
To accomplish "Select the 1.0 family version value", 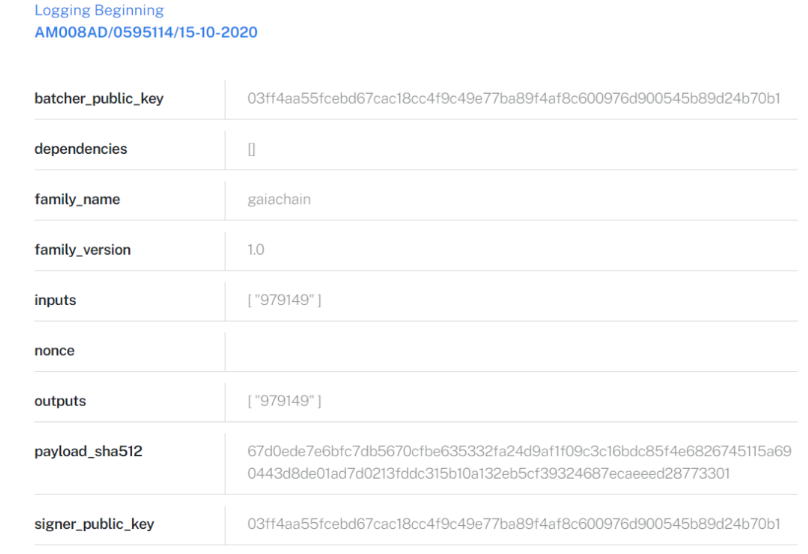I will pyautogui.click(x=256, y=250).
